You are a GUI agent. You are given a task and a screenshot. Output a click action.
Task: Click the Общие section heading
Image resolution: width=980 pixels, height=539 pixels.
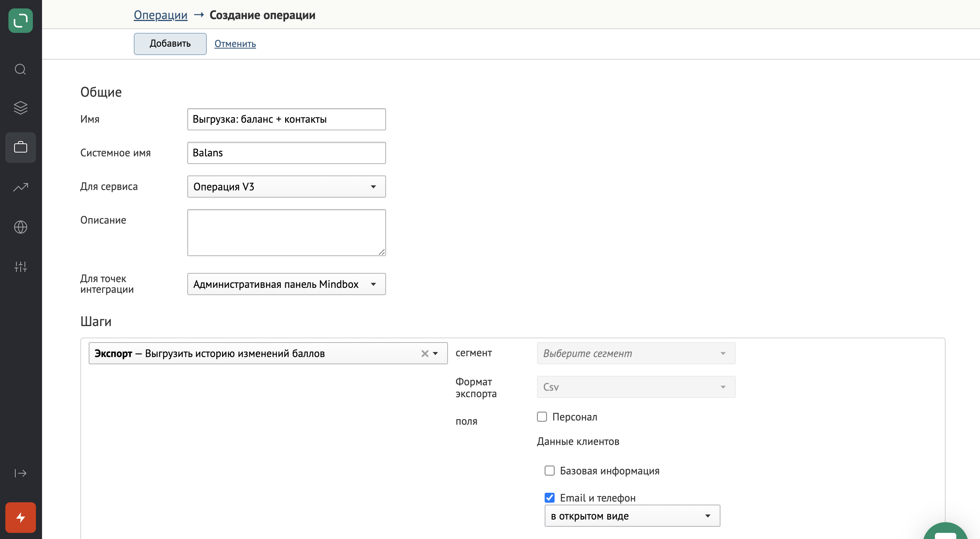pyautogui.click(x=101, y=92)
